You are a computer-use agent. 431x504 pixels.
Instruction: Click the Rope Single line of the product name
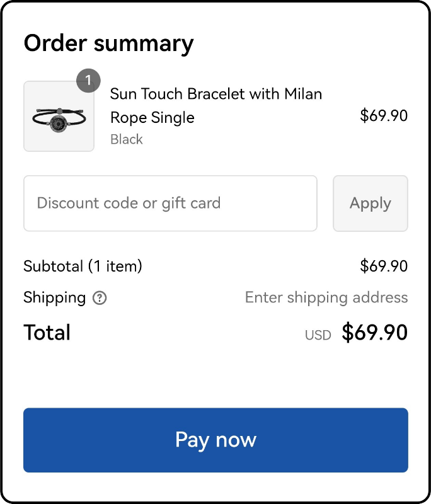point(152,118)
